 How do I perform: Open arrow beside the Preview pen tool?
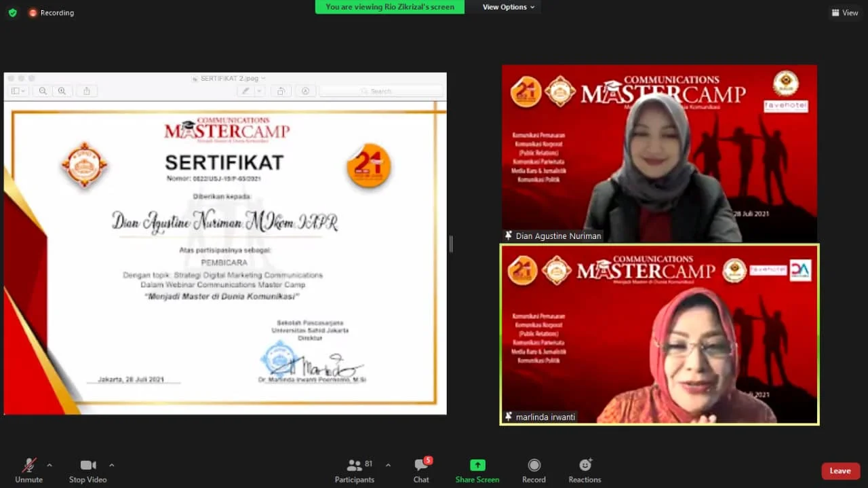(260, 91)
